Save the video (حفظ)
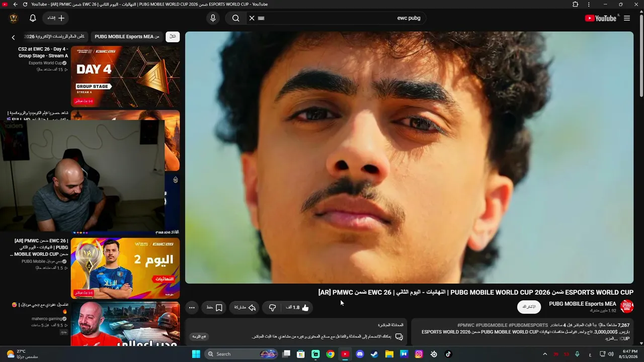The width and height of the screenshot is (644, 362). tap(214, 307)
